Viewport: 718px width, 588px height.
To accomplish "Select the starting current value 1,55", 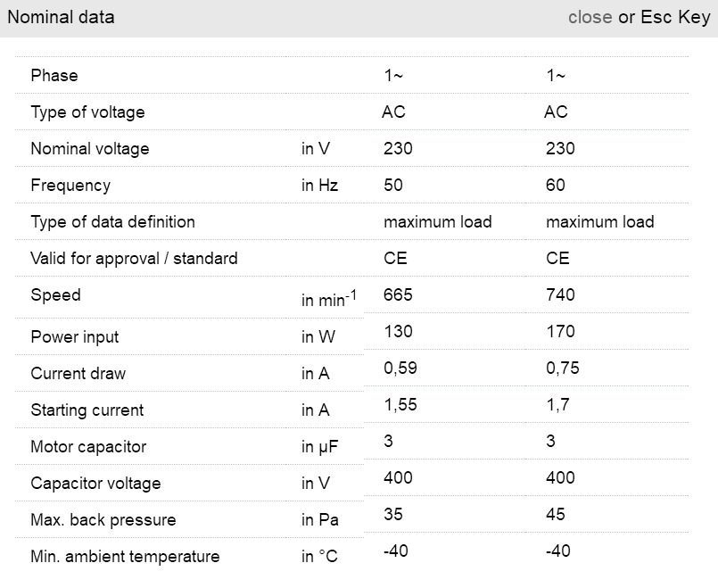I will (x=400, y=404).
